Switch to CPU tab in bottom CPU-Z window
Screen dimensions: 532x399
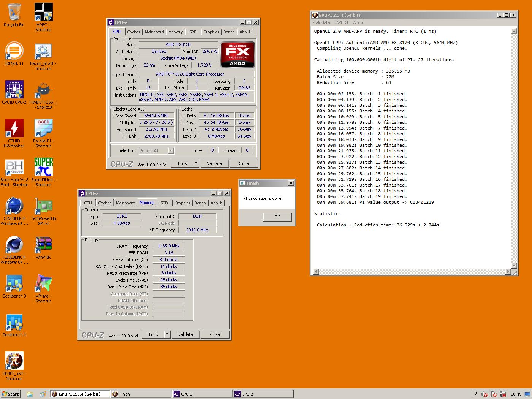88,203
